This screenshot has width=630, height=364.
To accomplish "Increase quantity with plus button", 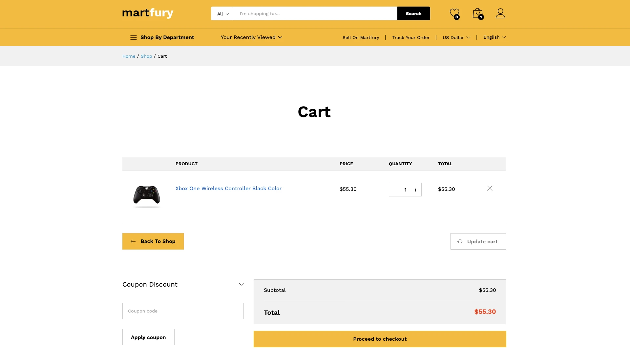I will click(x=415, y=190).
